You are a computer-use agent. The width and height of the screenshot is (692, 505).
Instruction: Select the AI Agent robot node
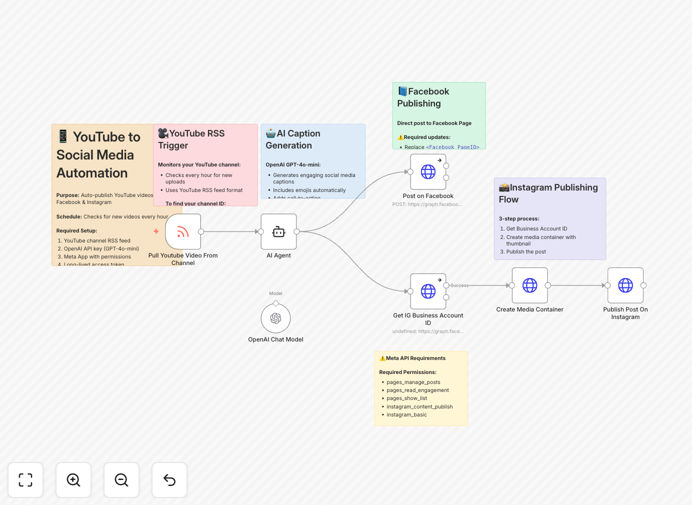278,232
